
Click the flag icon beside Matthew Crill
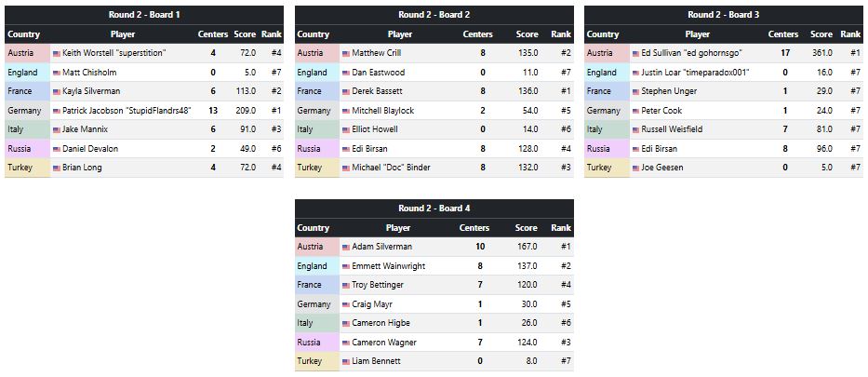(x=346, y=54)
